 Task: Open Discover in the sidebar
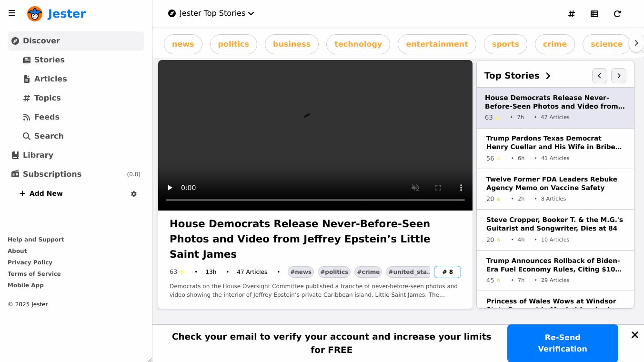76,41
